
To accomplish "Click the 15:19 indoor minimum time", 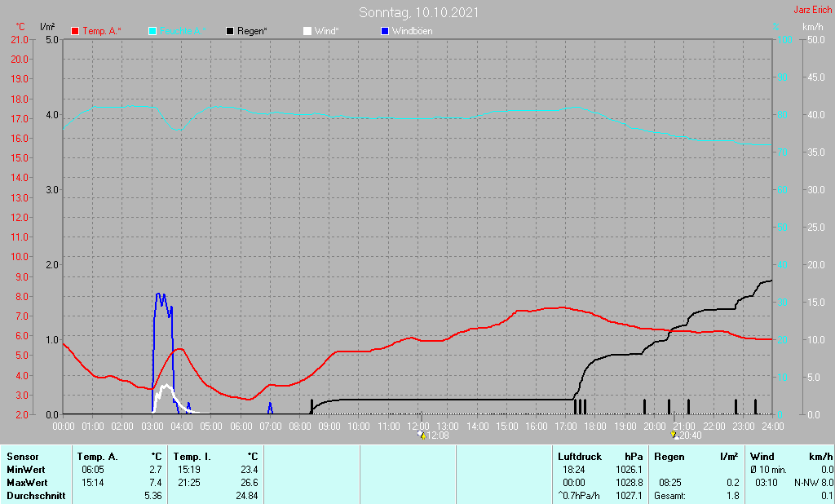I will tap(188, 470).
